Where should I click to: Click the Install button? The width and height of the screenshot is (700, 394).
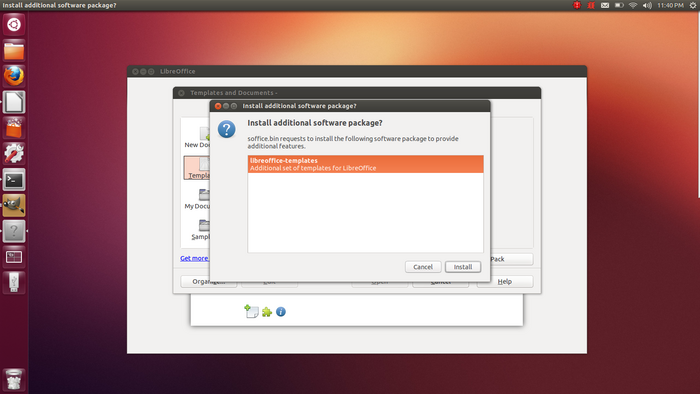coord(463,267)
